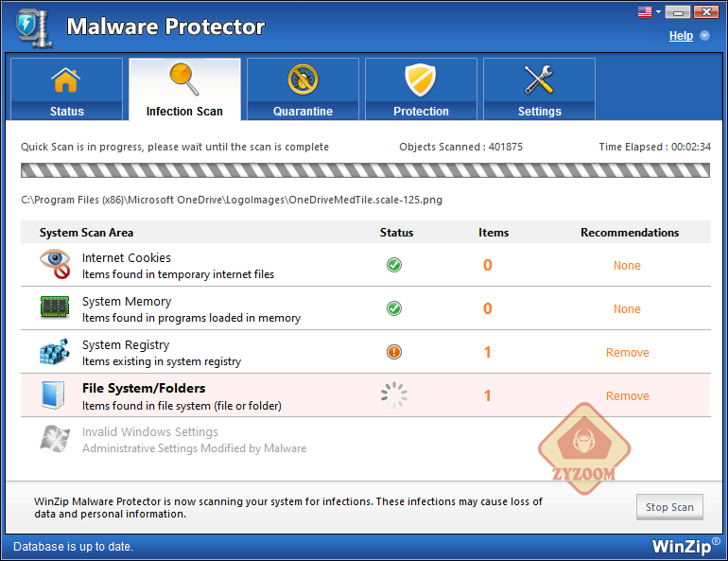Click green check status for Internet Cookies
Viewport: 728px width, 561px height.
coord(394,265)
